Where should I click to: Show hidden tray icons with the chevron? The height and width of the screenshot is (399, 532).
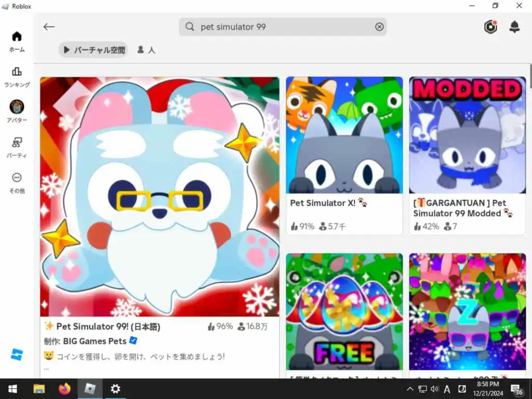tap(410, 389)
